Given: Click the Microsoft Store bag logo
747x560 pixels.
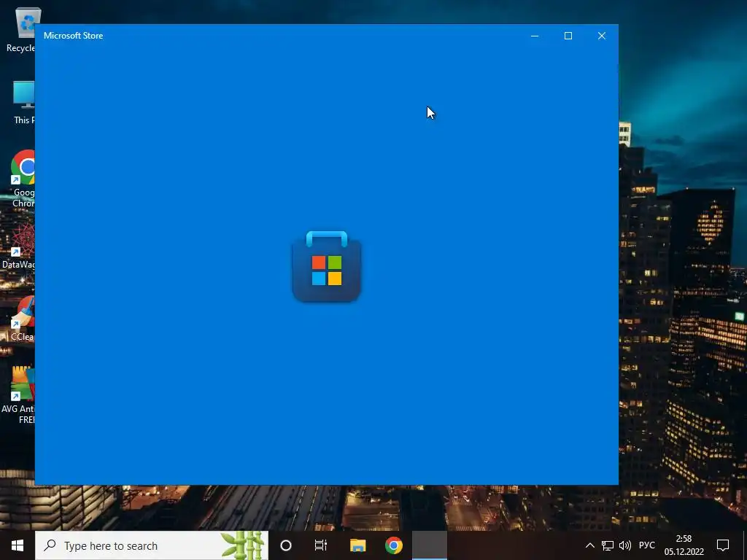Looking at the screenshot, I should pos(326,267).
